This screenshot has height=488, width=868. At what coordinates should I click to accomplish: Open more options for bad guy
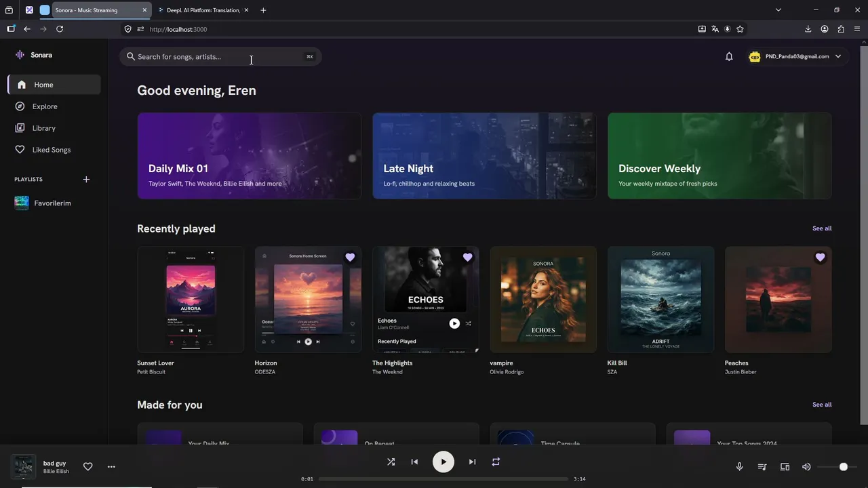coord(111,466)
